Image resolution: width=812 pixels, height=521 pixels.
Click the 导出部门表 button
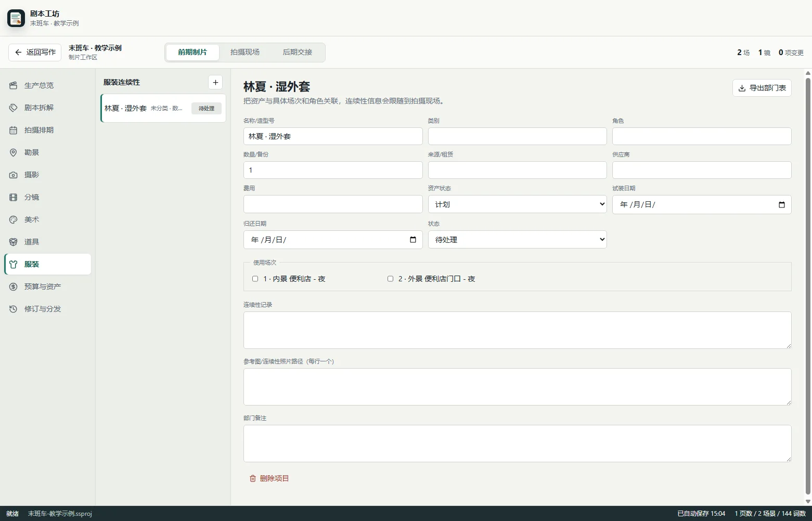tap(762, 88)
